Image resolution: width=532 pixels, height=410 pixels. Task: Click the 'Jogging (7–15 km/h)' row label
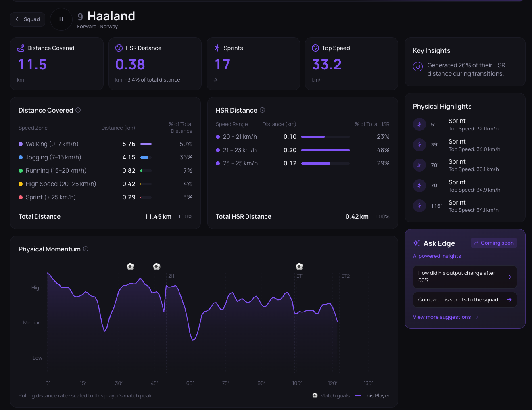coord(53,157)
